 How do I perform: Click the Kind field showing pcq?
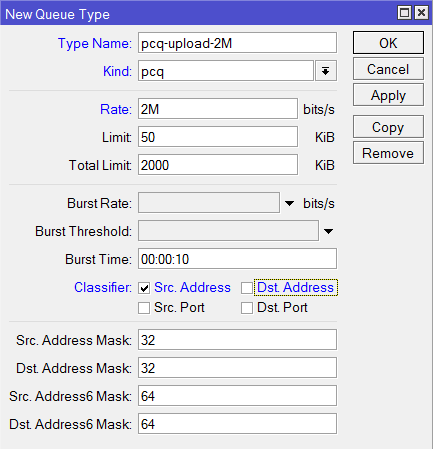226,71
